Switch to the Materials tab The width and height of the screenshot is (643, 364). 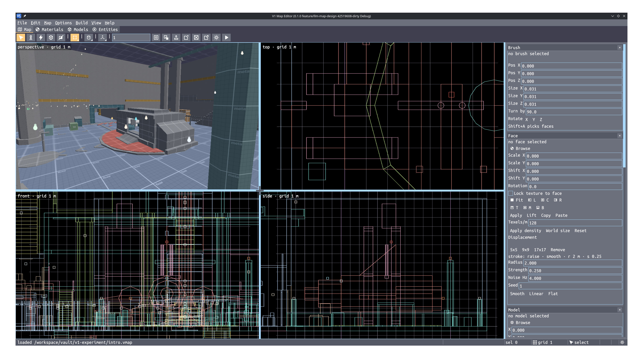[49, 30]
